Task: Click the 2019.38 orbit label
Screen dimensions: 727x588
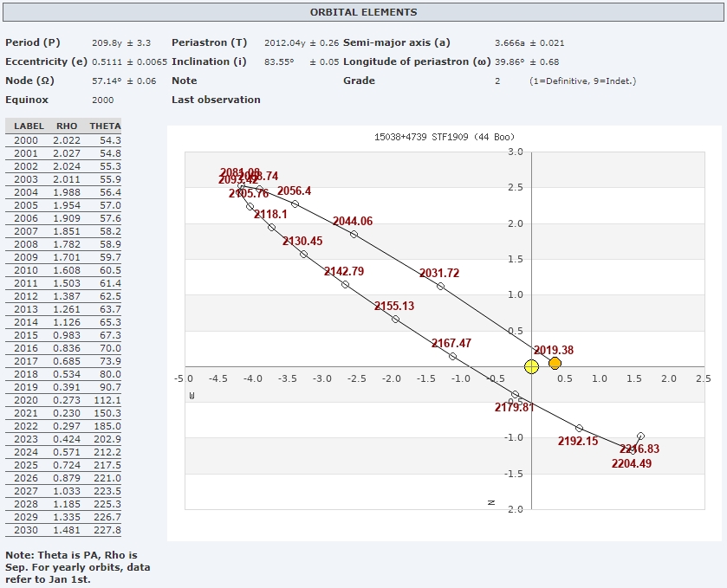Action: [553, 350]
